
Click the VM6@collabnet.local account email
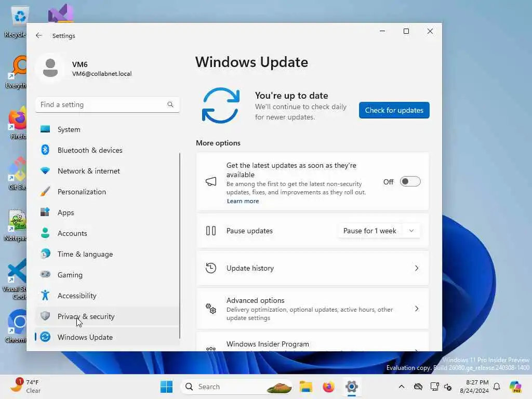[x=102, y=74]
